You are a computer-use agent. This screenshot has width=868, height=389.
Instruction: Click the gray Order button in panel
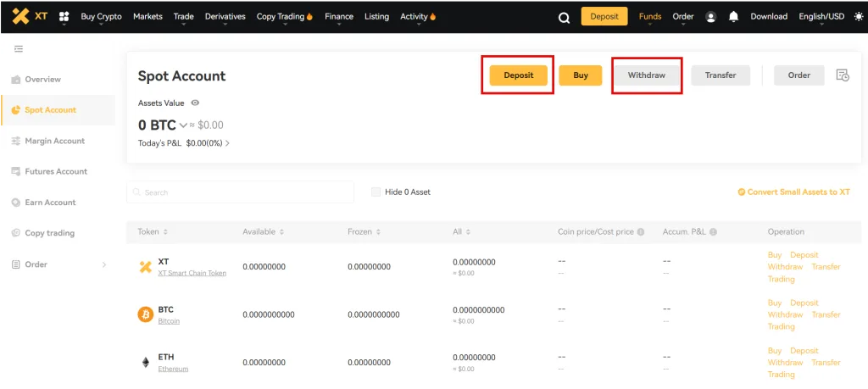tap(798, 75)
